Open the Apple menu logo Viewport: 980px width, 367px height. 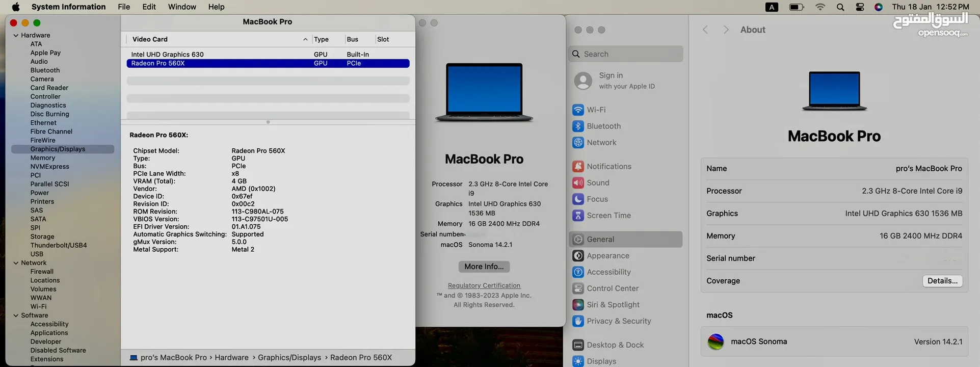(x=15, y=7)
